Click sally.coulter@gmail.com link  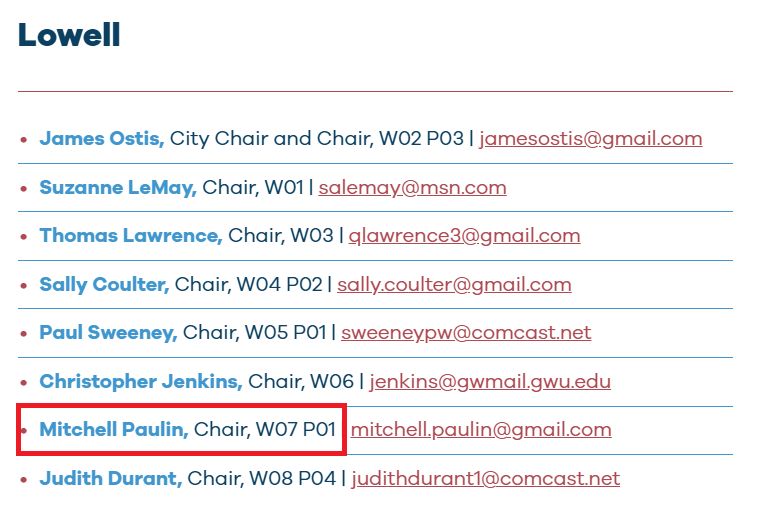point(454,285)
